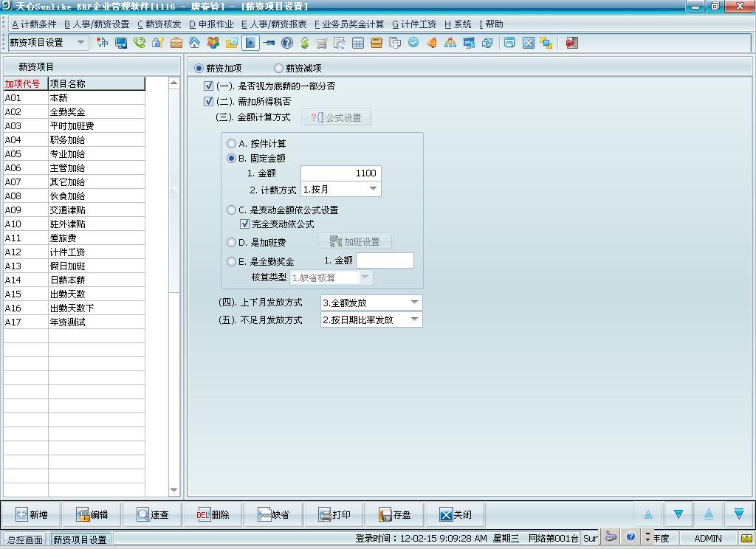Open the G 计件工资 menu
Image resolution: width=756 pixels, height=549 pixels.
coord(414,24)
